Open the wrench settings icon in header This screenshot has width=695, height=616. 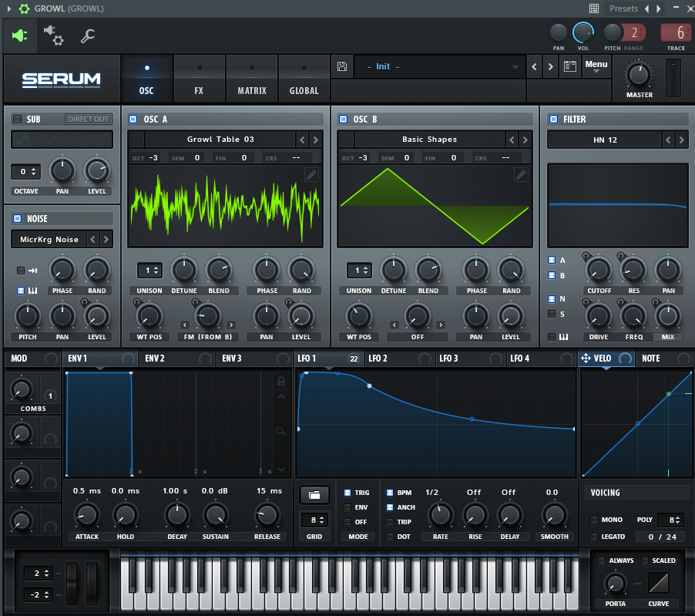pyautogui.click(x=88, y=35)
